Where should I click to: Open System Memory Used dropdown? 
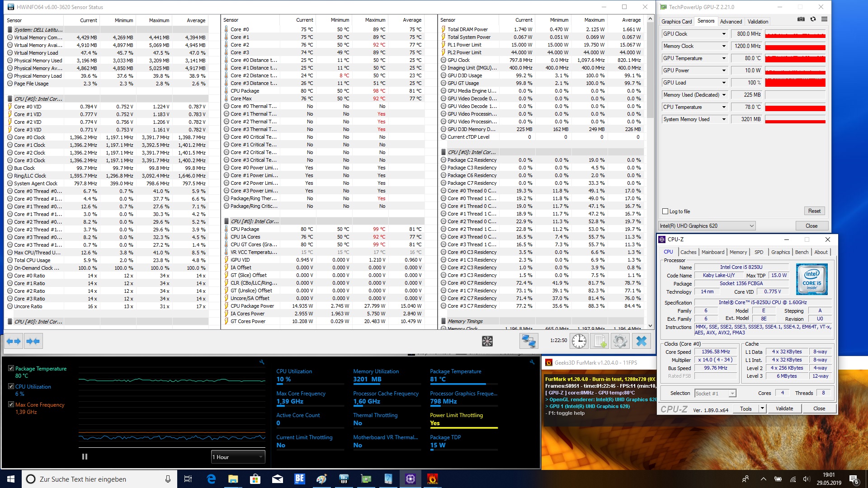tap(724, 119)
